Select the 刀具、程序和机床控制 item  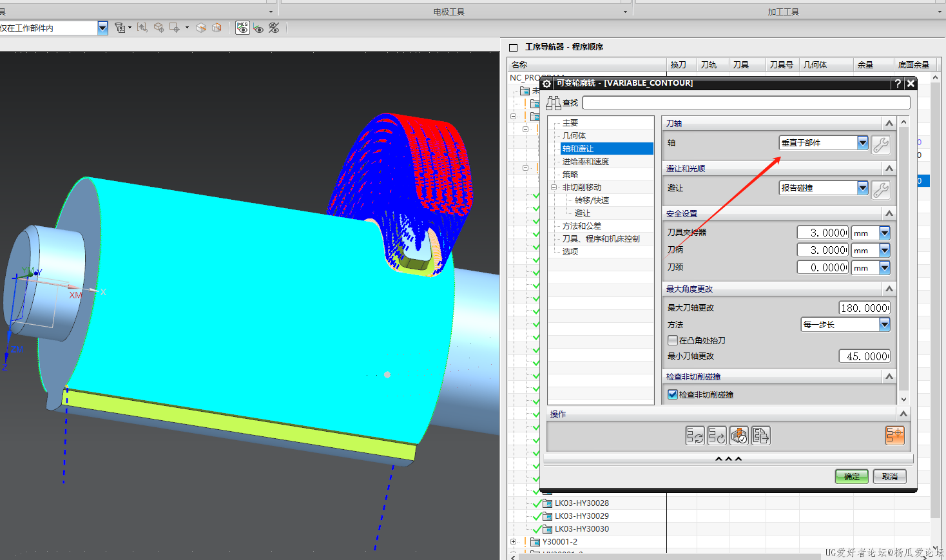coord(601,239)
